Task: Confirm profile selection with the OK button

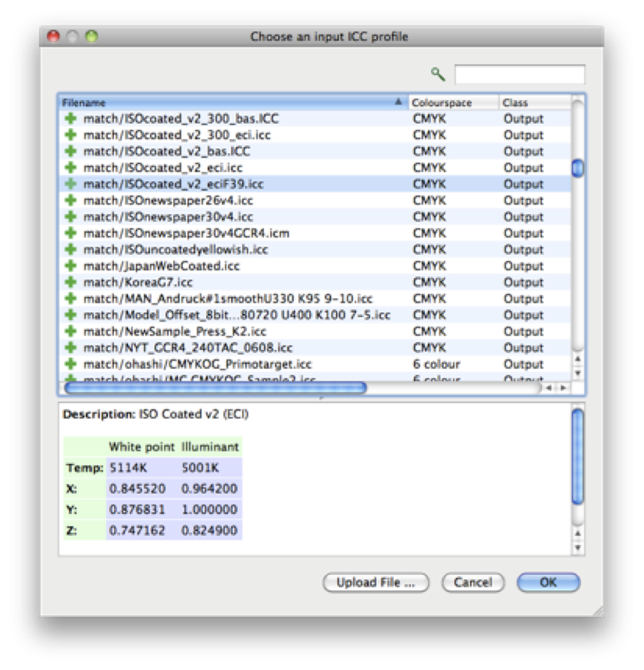Action: pyautogui.click(x=548, y=582)
